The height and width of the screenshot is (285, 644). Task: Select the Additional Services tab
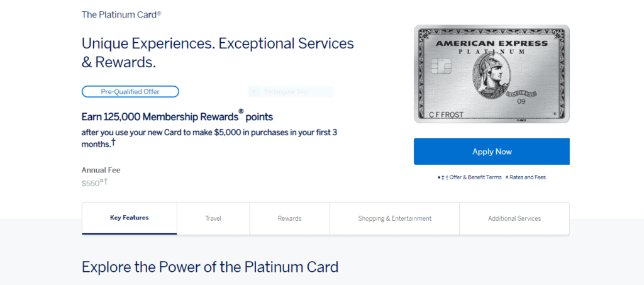pos(514,218)
